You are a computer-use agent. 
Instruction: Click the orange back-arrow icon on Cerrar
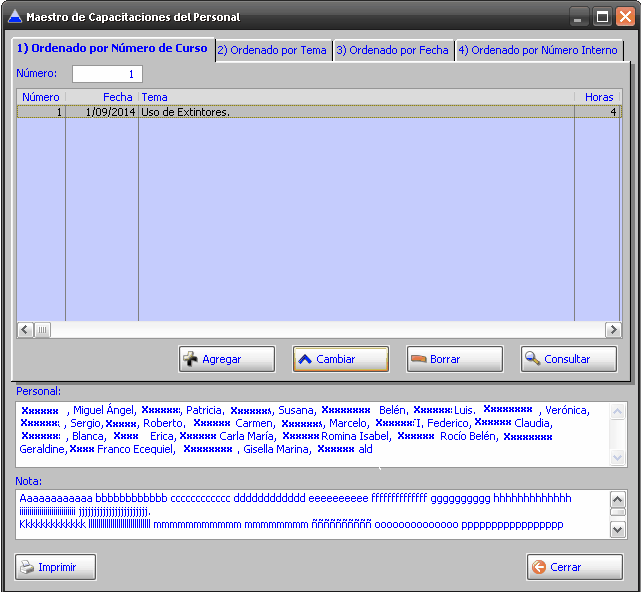coord(539,567)
